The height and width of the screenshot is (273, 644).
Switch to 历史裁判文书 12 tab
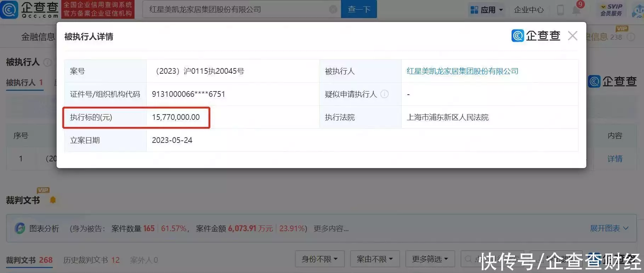(x=91, y=260)
